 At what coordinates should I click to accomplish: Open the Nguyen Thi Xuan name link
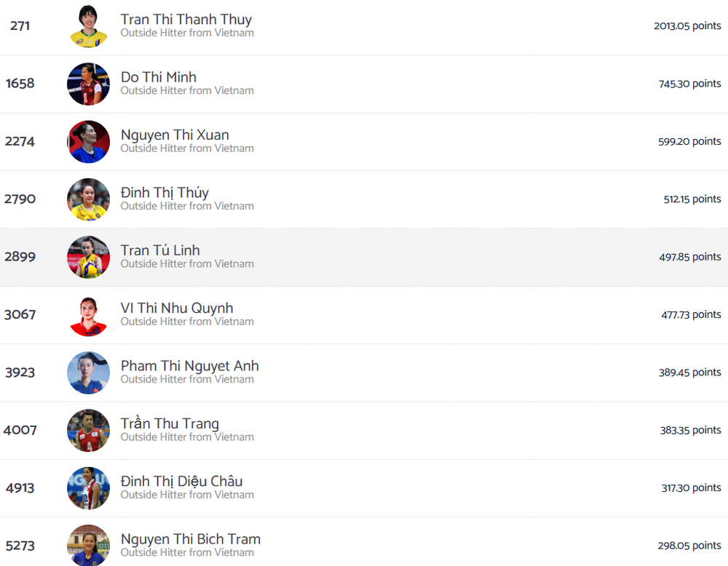click(175, 135)
